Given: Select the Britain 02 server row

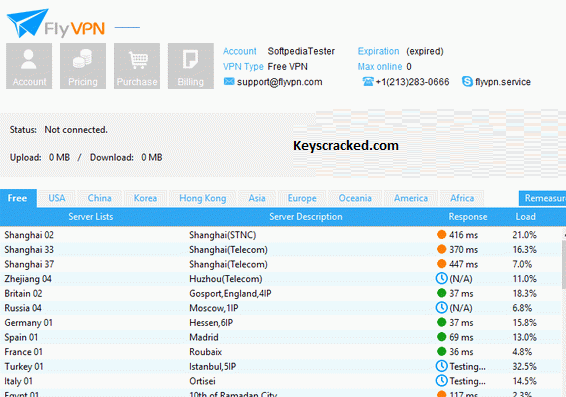Looking at the screenshot, I should 281,293.
